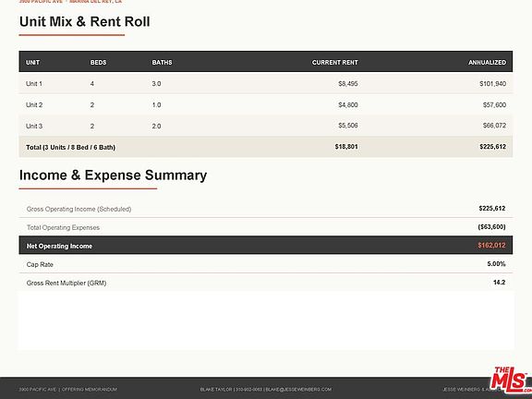Click Unit 1 current rent "$8,495"
The height and width of the screenshot is (399, 532).
tap(348, 83)
